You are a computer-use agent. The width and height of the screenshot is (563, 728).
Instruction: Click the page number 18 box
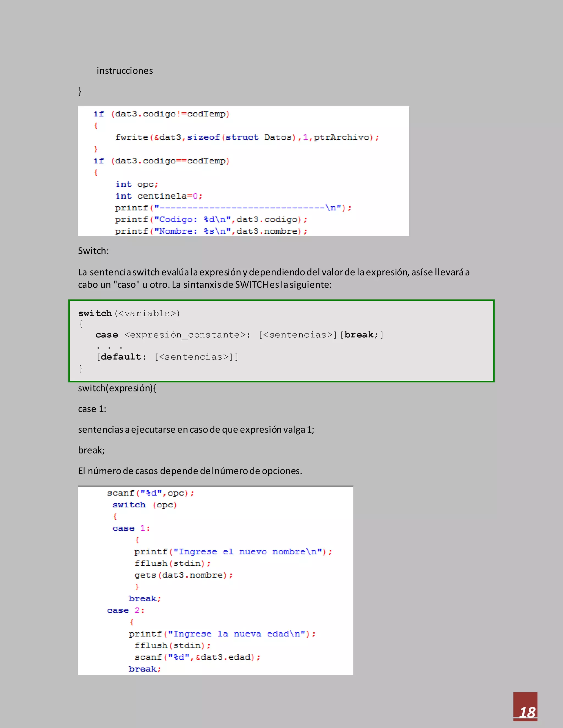click(525, 707)
